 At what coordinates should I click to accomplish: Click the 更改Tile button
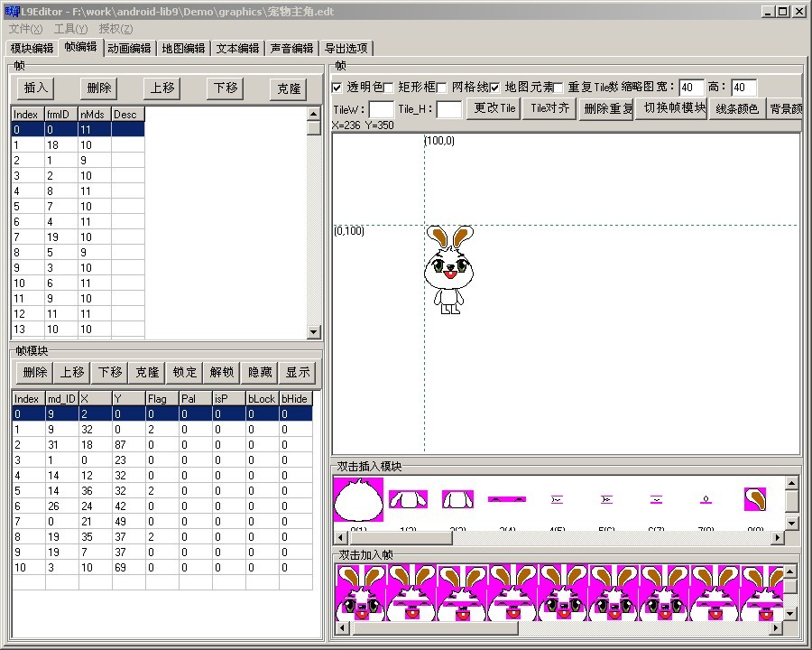494,108
